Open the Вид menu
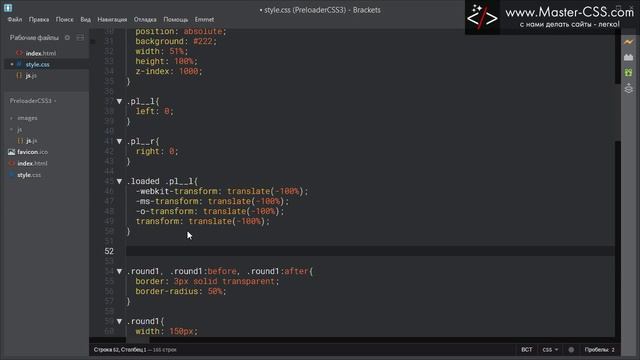 point(85,19)
